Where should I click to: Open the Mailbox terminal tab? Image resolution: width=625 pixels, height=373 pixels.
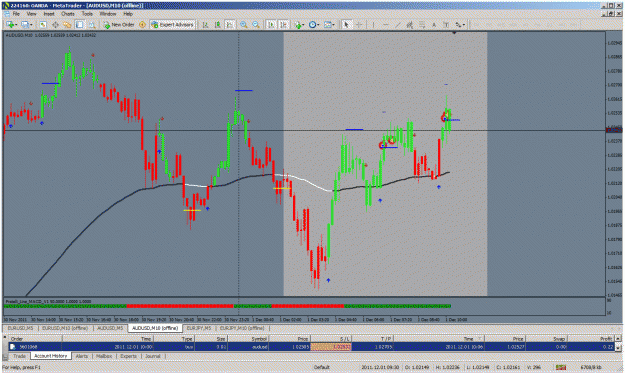click(x=104, y=356)
